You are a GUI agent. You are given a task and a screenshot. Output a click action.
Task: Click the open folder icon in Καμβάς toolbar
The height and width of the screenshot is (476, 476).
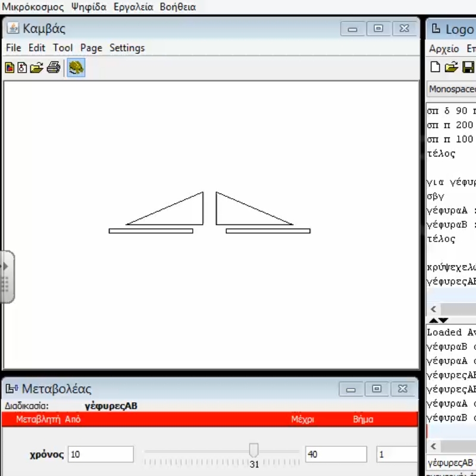pos(37,67)
